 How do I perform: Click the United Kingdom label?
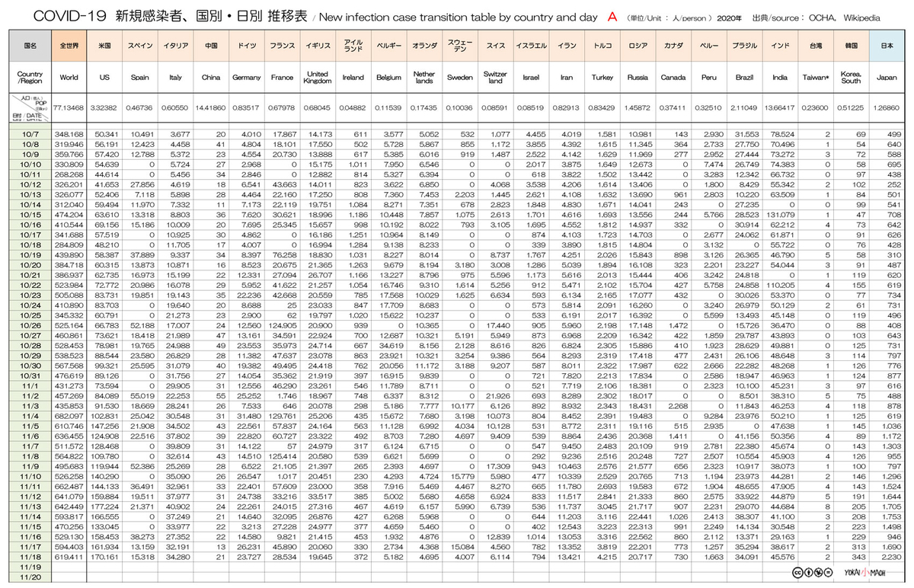pos(317,78)
